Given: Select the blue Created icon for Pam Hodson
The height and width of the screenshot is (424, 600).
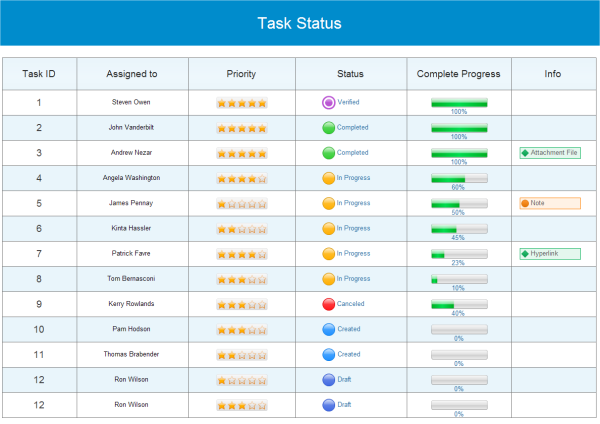Looking at the screenshot, I should coord(328,329).
